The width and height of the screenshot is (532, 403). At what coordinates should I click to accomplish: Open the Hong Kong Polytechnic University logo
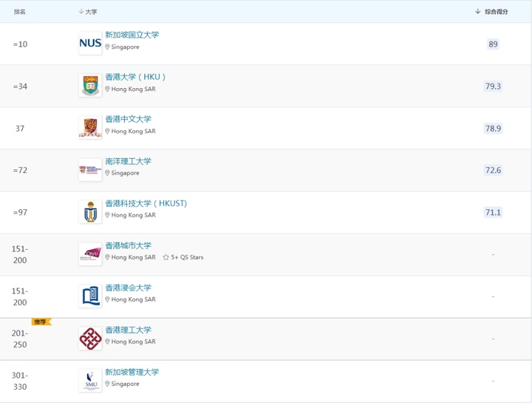tap(90, 339)
